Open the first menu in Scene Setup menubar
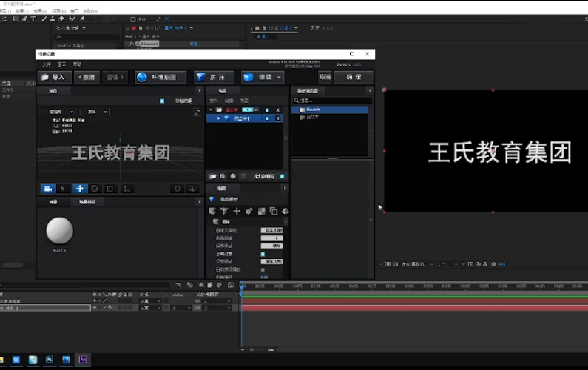This screenshot has width=588, height=370. 47,64
